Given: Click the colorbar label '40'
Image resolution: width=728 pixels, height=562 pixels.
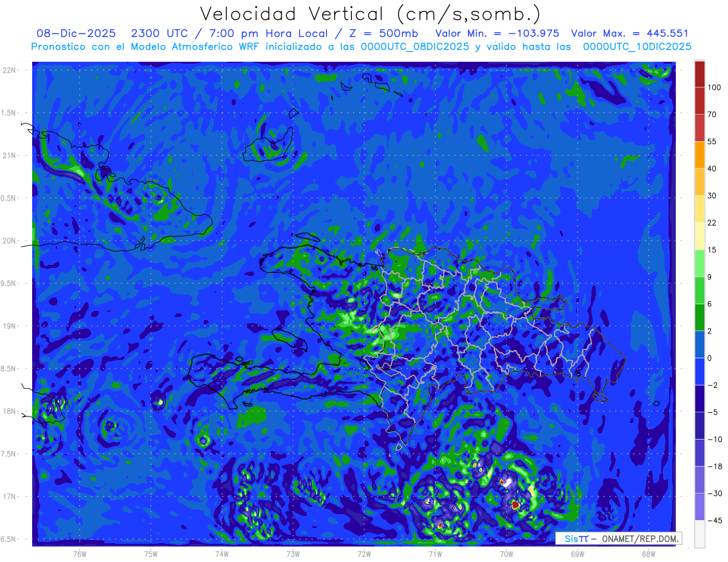Looking at the screenshot, I should click(712, 169).
